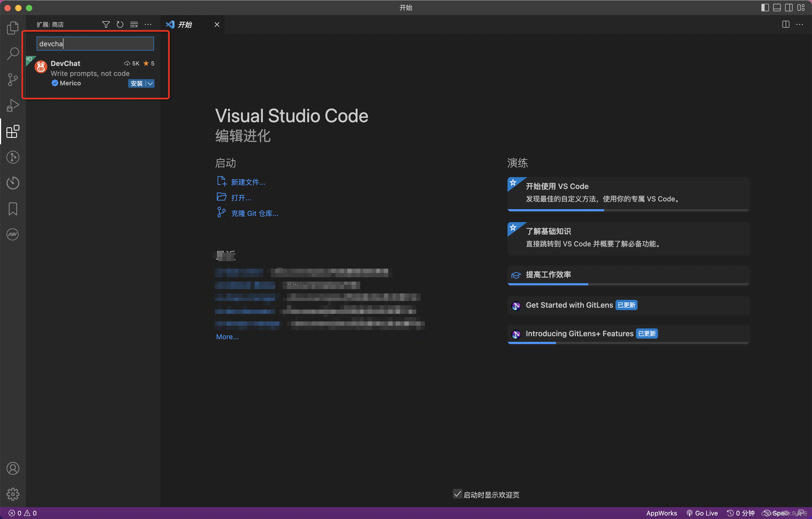This screenshot has width=812, height=519.
Task: Refresh the extensions list
Action: [120, 24]
